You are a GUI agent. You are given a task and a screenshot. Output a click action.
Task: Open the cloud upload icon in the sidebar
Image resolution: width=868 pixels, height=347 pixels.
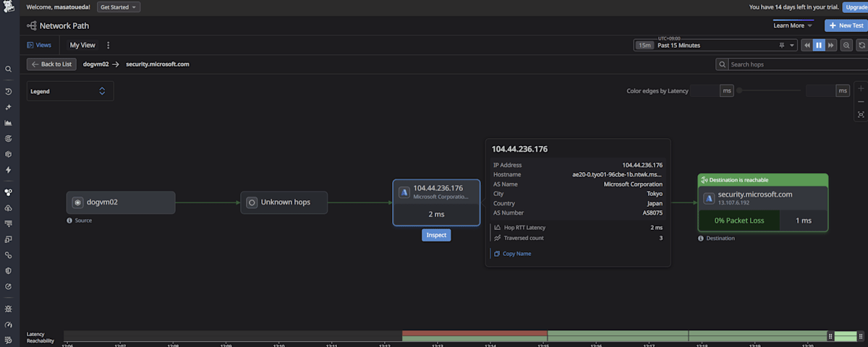coord(9,208)
